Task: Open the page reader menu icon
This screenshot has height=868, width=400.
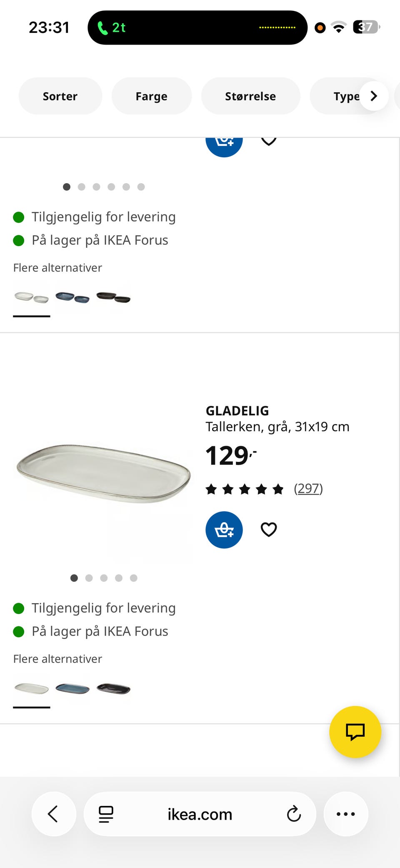Action: pyautogui.click(x=106, y=814)
